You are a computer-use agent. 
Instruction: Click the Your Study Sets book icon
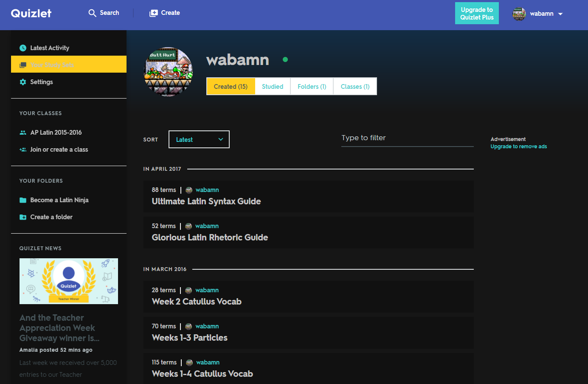pos(23,64)
